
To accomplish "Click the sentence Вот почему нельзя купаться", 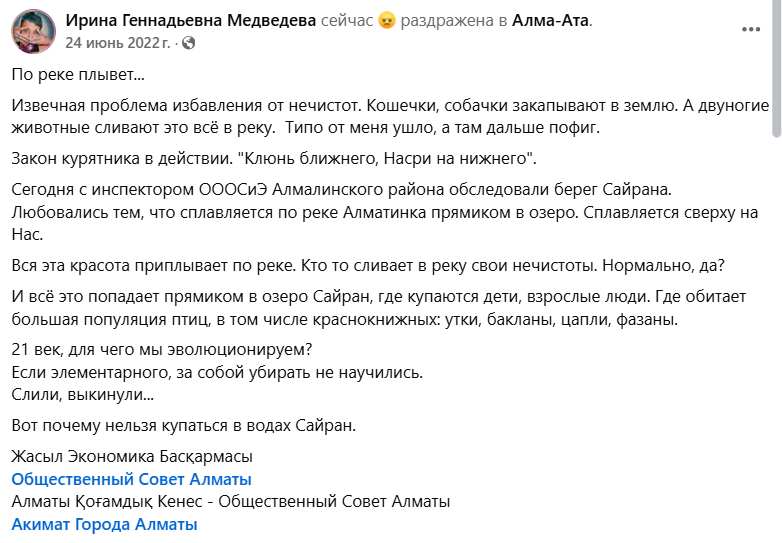I will [184, 426].
